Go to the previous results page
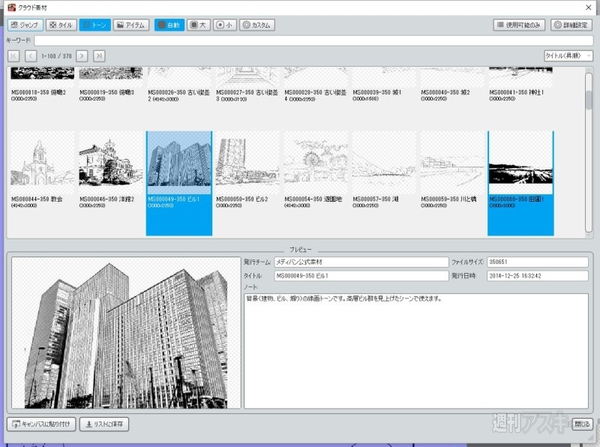This screenshot has height=447, width=600. tap(30, 55)
